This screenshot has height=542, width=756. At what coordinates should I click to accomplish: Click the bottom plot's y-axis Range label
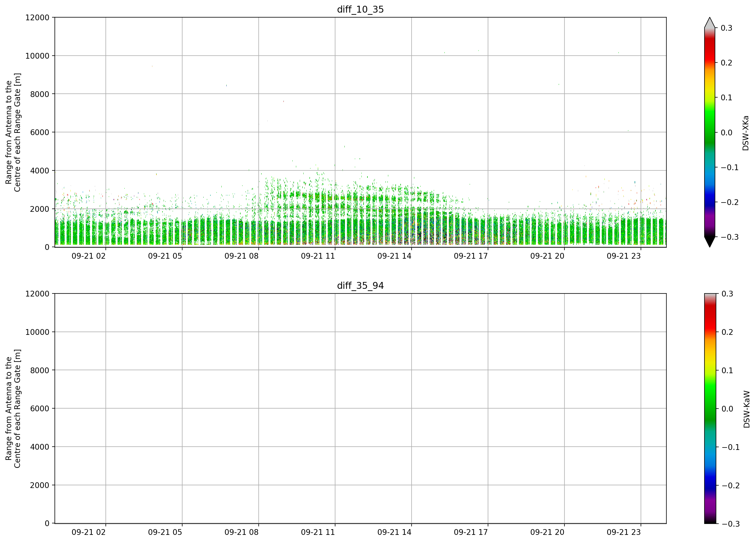pos(13,409)
